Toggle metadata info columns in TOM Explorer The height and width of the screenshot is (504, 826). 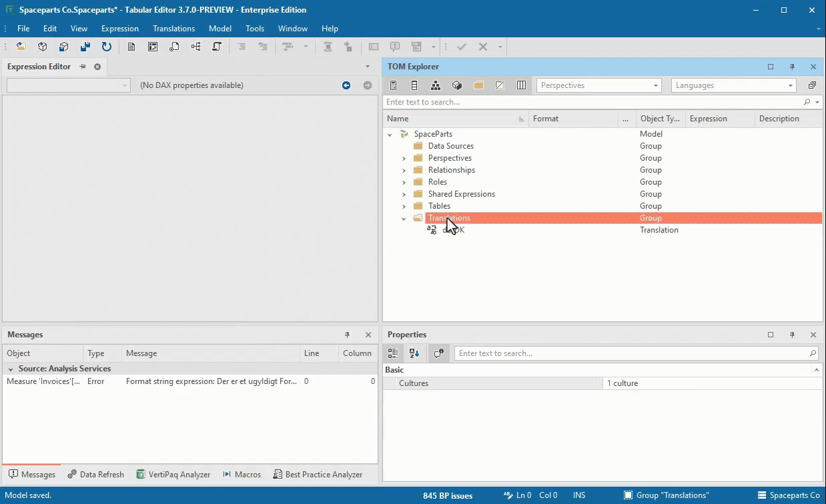point(521,85)
